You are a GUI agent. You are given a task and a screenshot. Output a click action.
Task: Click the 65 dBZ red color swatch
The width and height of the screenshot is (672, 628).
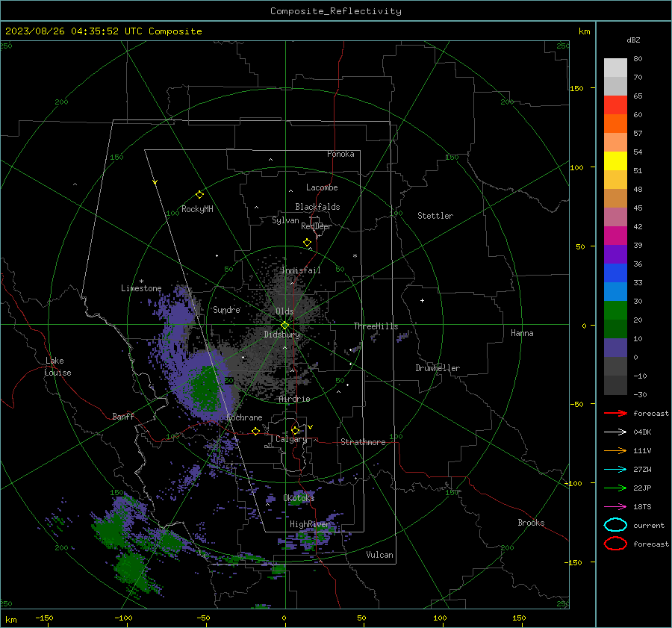click(615, 105)
